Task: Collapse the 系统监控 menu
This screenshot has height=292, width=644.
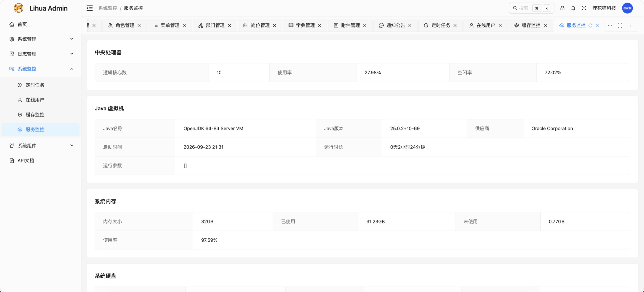Action: pyautogui.click(x=40, y=69)
